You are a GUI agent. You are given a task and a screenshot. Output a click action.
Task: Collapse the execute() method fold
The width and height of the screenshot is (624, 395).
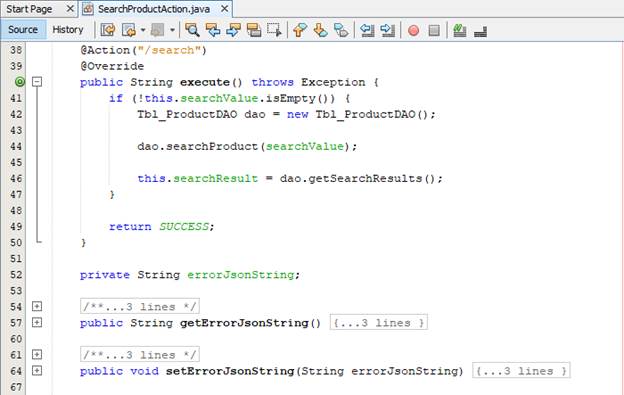click(37, 82)
